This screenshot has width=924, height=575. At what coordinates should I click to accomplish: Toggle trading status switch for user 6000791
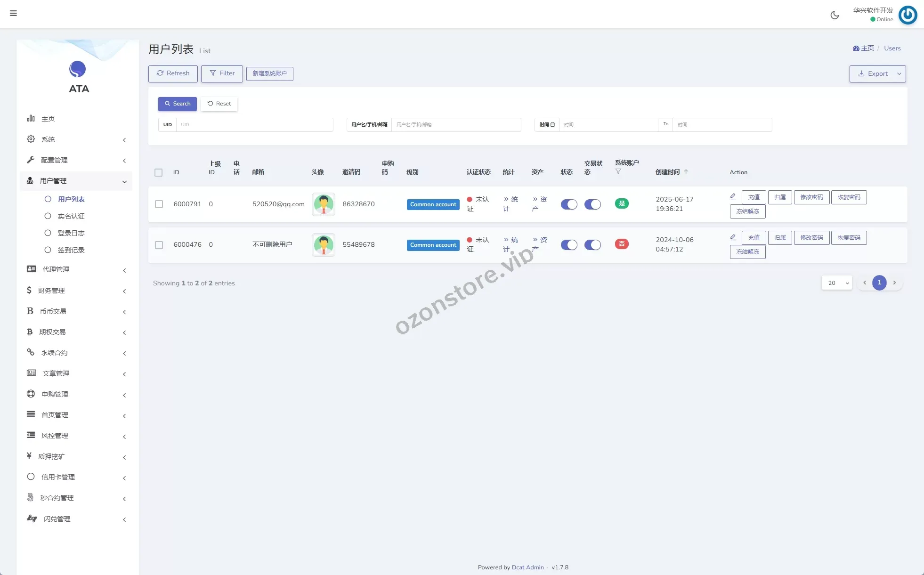(x=592, y=204)
